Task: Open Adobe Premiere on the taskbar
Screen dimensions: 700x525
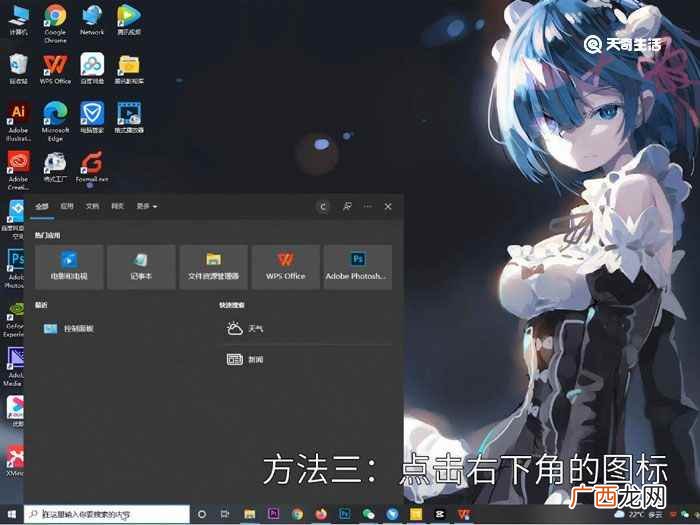Action: coord(273,514)
